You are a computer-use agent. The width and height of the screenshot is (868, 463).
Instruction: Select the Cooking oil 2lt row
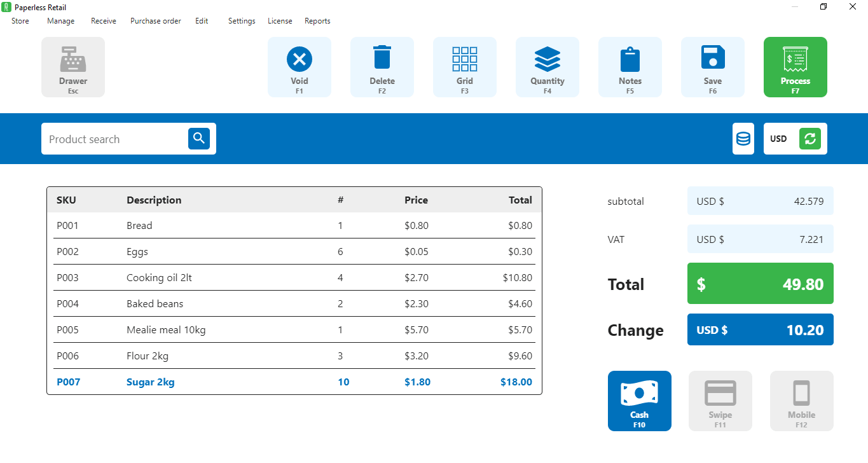pyautogui.click(x=294, y=277)
